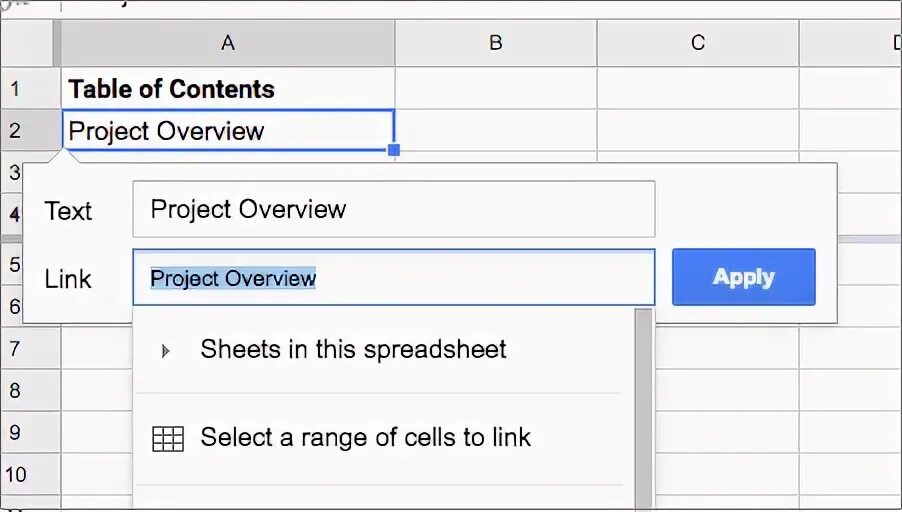
Task: Click the blue Apply button
Action: (x=743, y=277)
